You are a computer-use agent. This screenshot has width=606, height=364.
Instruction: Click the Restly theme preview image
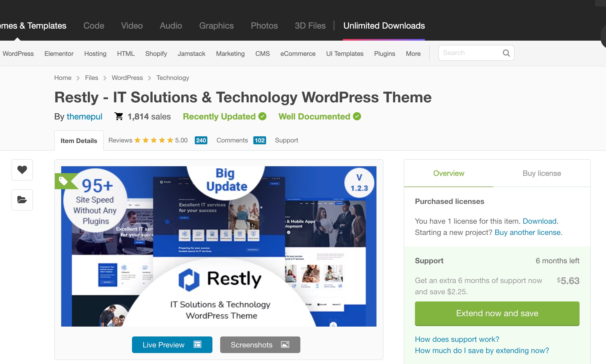[219, 246]
